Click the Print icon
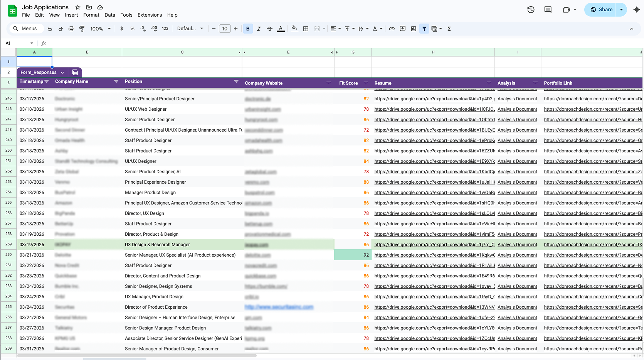644x360 pixels. (71, 29)
